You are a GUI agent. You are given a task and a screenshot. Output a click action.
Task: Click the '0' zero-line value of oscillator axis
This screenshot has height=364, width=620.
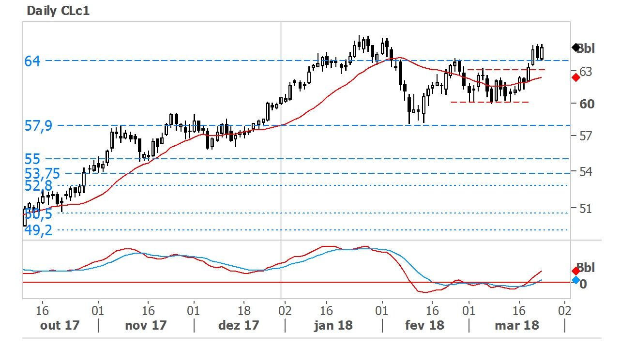click(583, 284)
